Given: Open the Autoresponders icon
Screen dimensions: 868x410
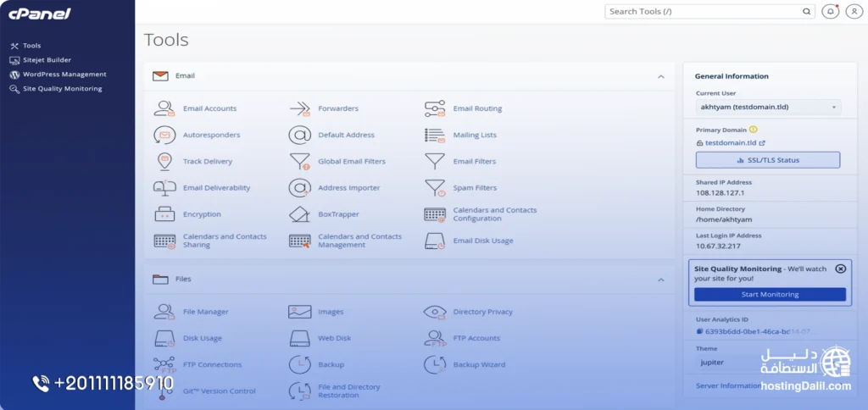Looking at the screenshot, I should [x=164, y=135].
